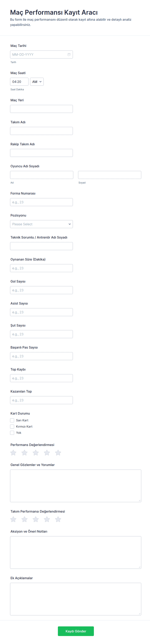The height and width of the screenshot is (644, 150).
Task: Expand the Pozisyonu select list
Action: click(x=41, y=224)
